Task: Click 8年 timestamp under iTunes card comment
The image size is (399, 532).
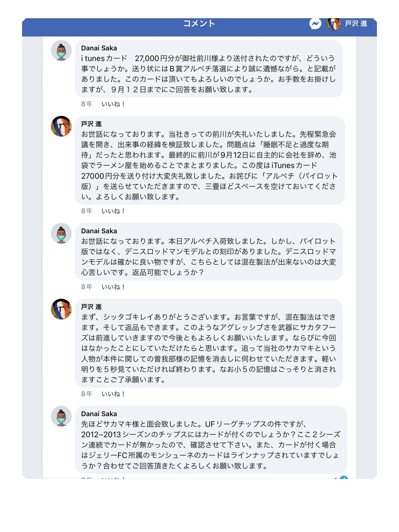Action: [87, 104]
